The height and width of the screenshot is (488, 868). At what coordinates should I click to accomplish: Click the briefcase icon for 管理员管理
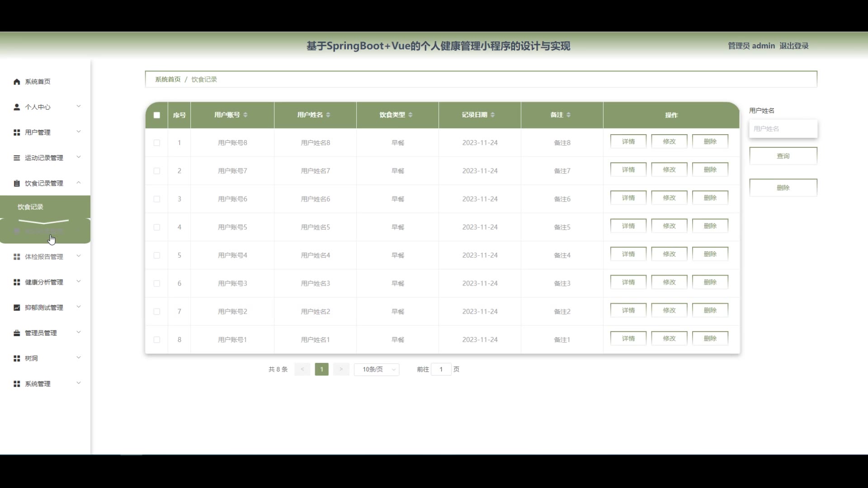coord(17,333)
